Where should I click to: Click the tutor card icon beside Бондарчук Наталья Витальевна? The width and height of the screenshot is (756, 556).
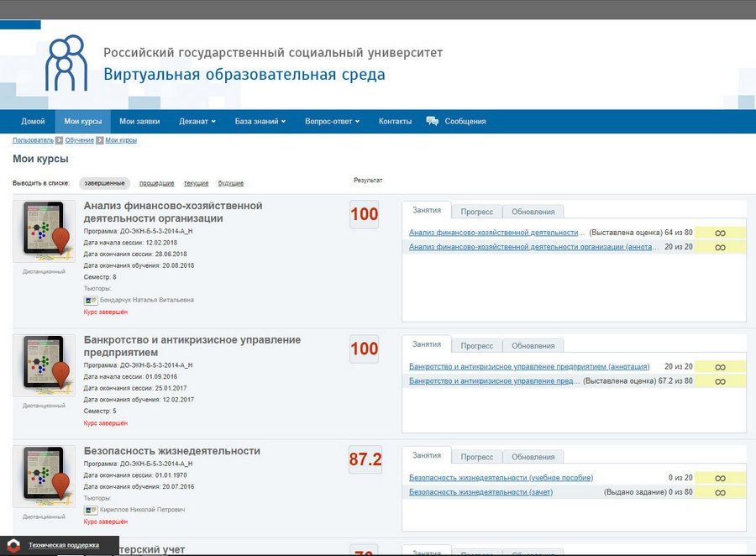point(91,299)
